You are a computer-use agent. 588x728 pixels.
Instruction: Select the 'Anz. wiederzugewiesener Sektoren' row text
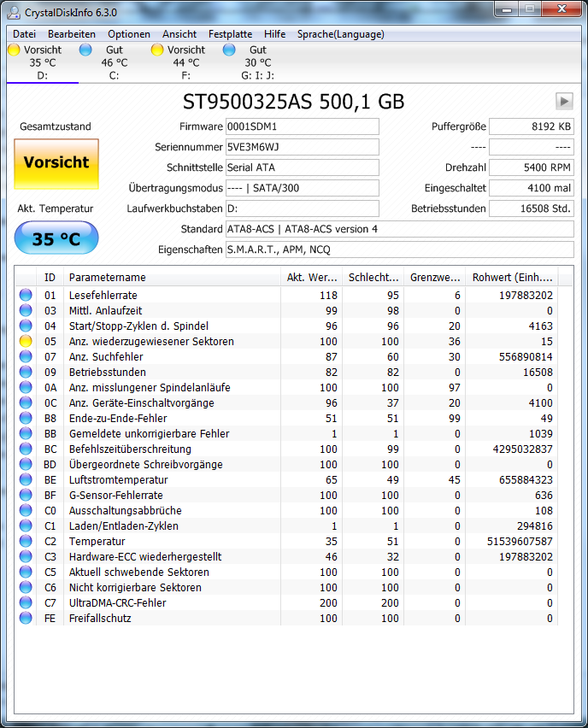(x=151, y=341)
